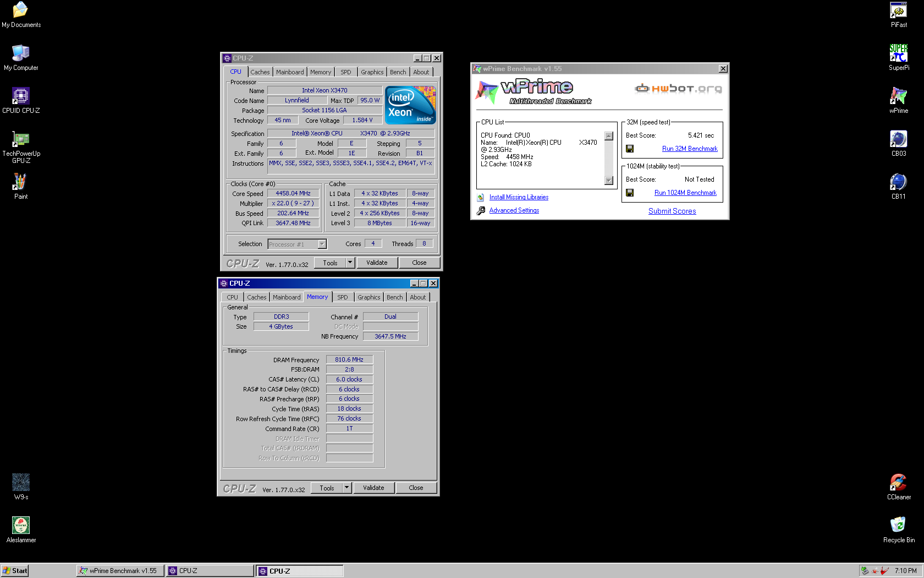Switch to Mainboard tab in top CPU-Z
Image resolution: width=924 pixels, height=578 pixels.
(x=290, y=72)
